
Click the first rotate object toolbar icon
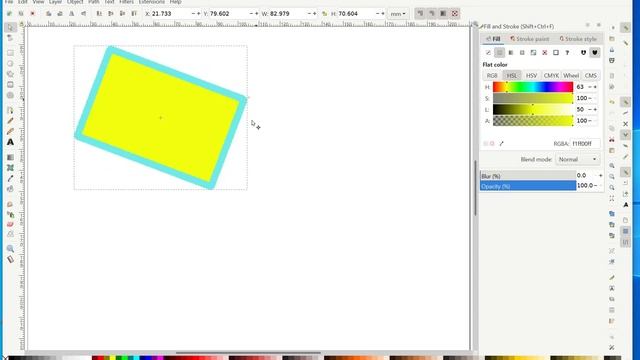point(48,13)
